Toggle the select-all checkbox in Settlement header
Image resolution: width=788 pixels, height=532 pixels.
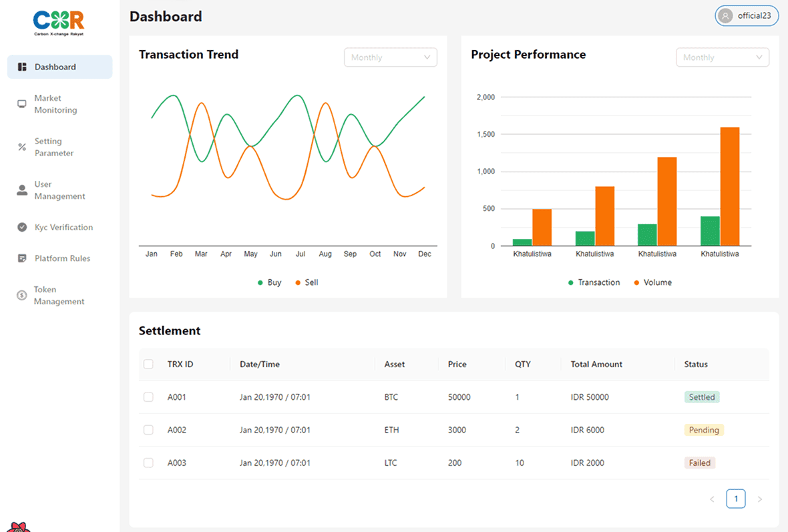148,364
